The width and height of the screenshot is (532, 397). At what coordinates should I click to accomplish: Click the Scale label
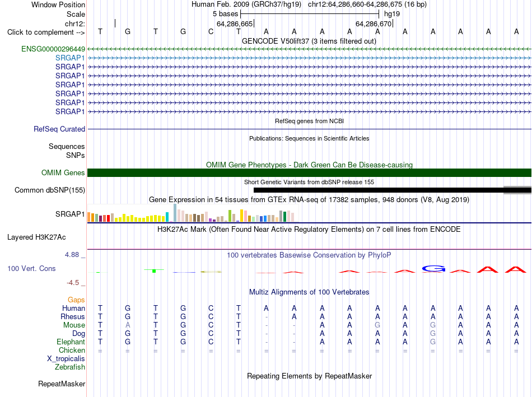tap(76, 14)
